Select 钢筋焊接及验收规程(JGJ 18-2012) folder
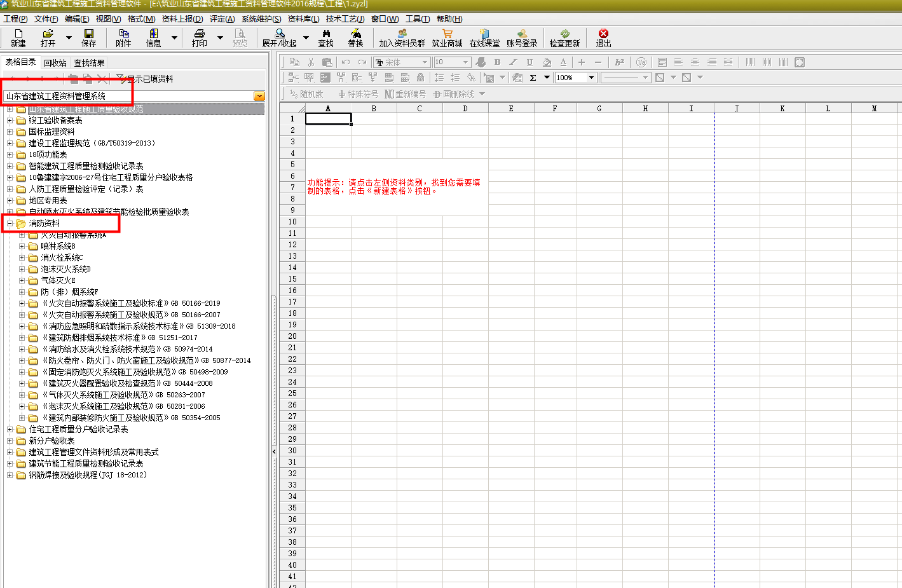 (x=88, y=475)
